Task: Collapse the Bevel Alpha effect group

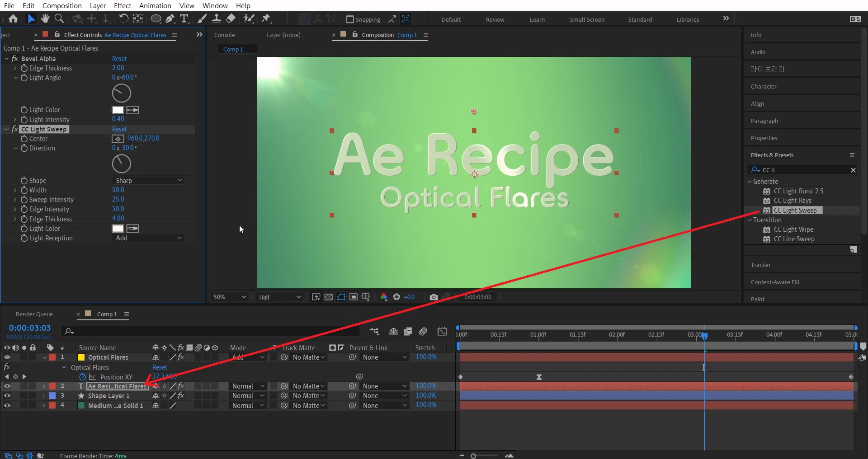Action: coord(6,59)
